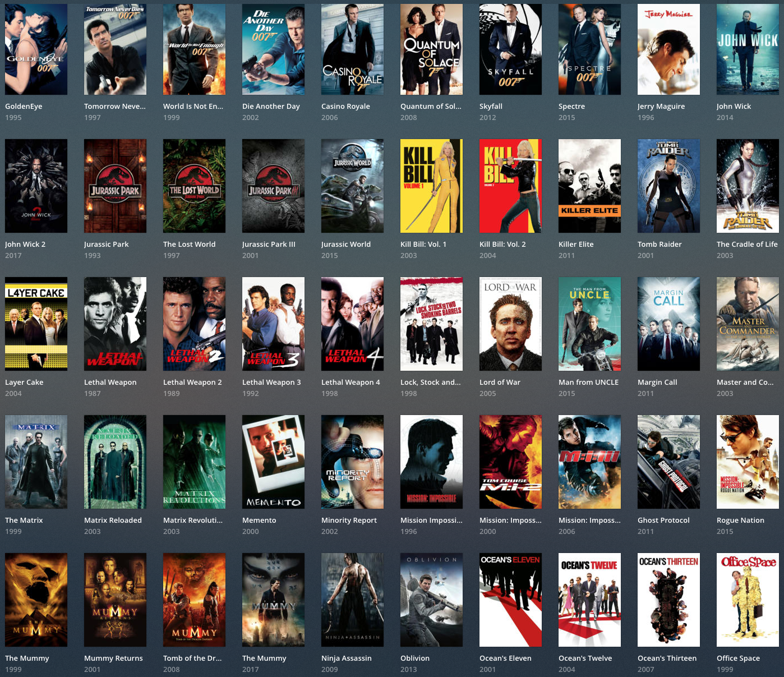The height and width of the screenshot is (677, 784).
Task: Open the John Wick 2014 poster
Action: point(748,48)
